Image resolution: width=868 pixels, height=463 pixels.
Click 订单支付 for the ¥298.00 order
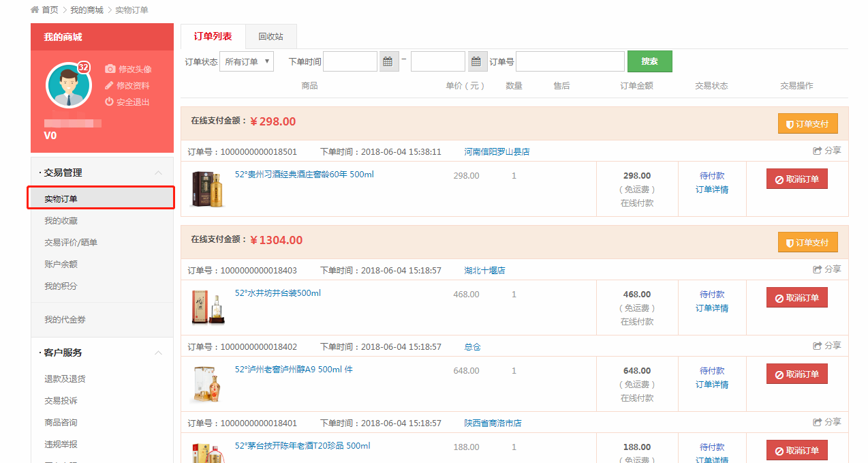point(807,123)
